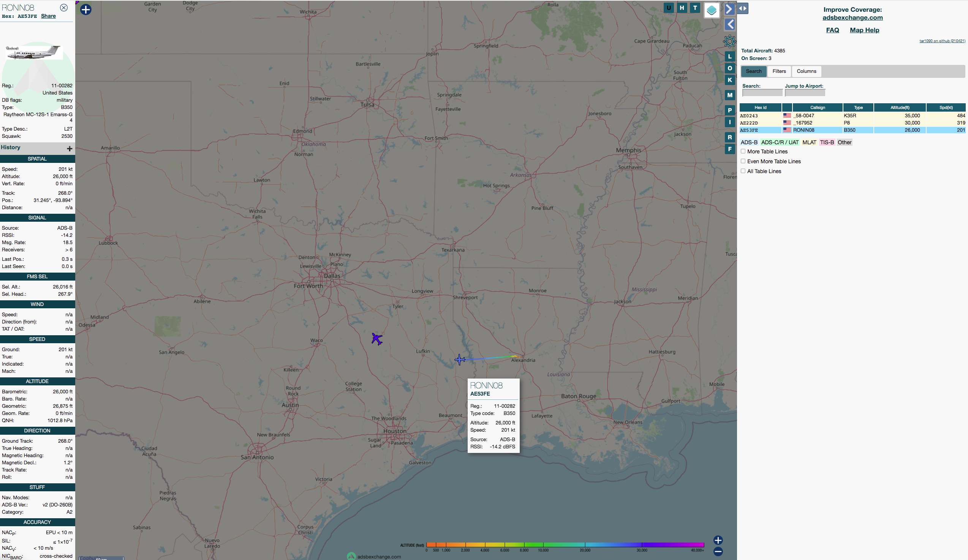
Task: Enable More Table Lines checkbox
Action: (x=743, y=151)
